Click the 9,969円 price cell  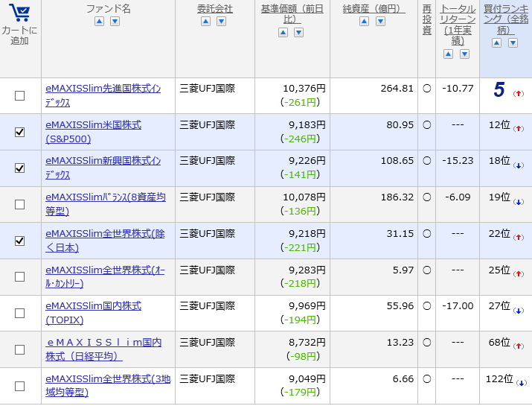click(x=307, y=306)
